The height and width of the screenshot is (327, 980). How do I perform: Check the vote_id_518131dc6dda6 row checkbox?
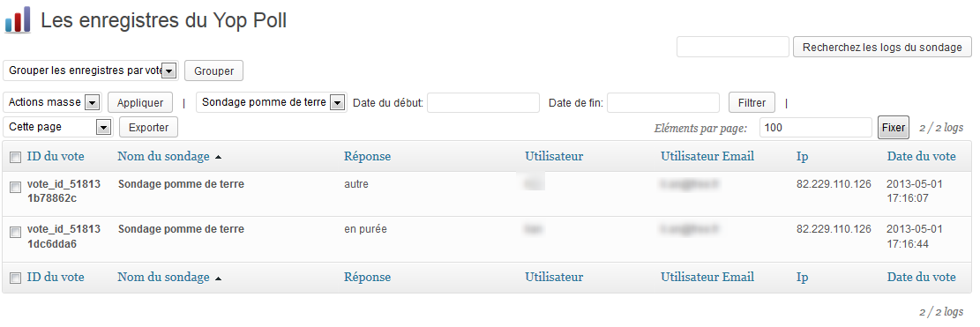16,232
